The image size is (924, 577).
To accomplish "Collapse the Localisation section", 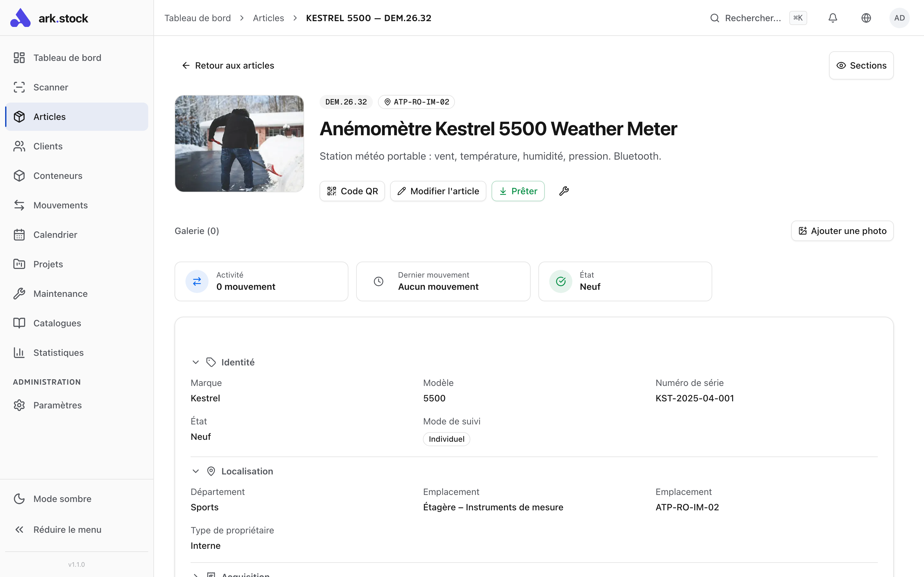I will click(195, 471).
